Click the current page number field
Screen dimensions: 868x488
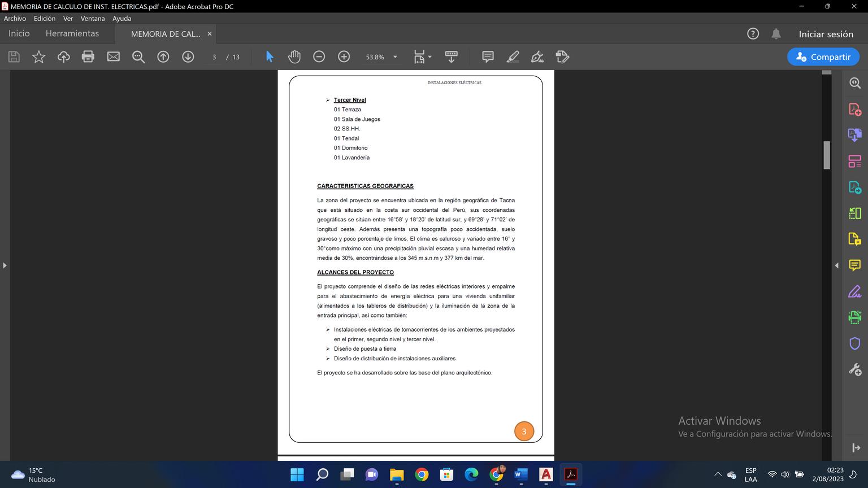(214, 57)
